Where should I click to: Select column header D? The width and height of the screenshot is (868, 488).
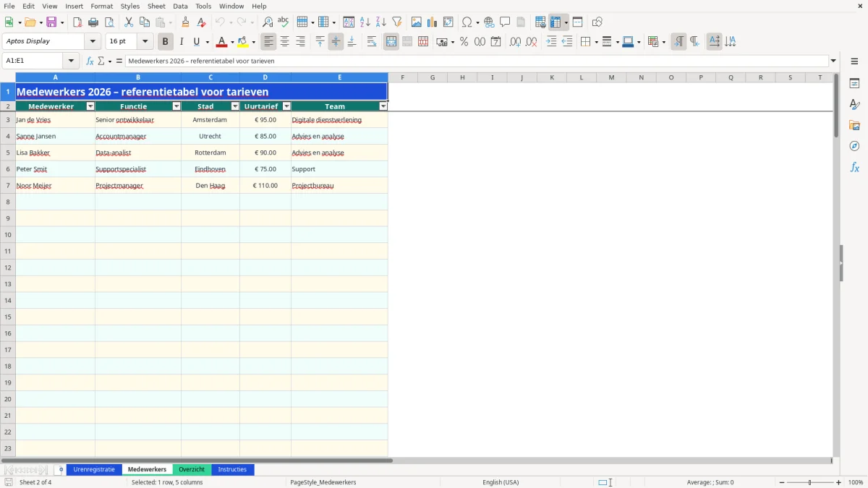265,77
